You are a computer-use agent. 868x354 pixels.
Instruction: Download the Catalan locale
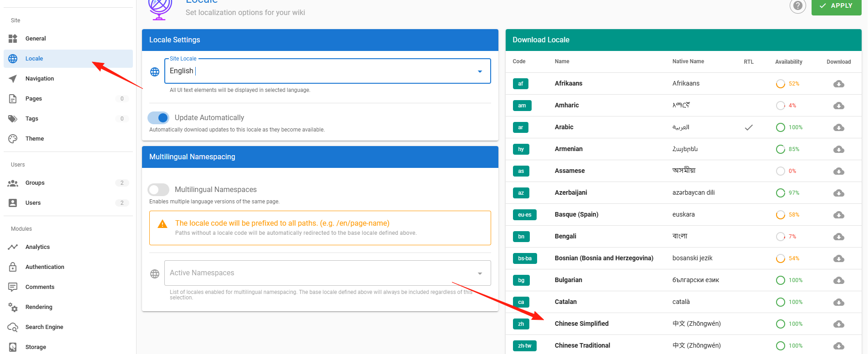pos(839,302)
